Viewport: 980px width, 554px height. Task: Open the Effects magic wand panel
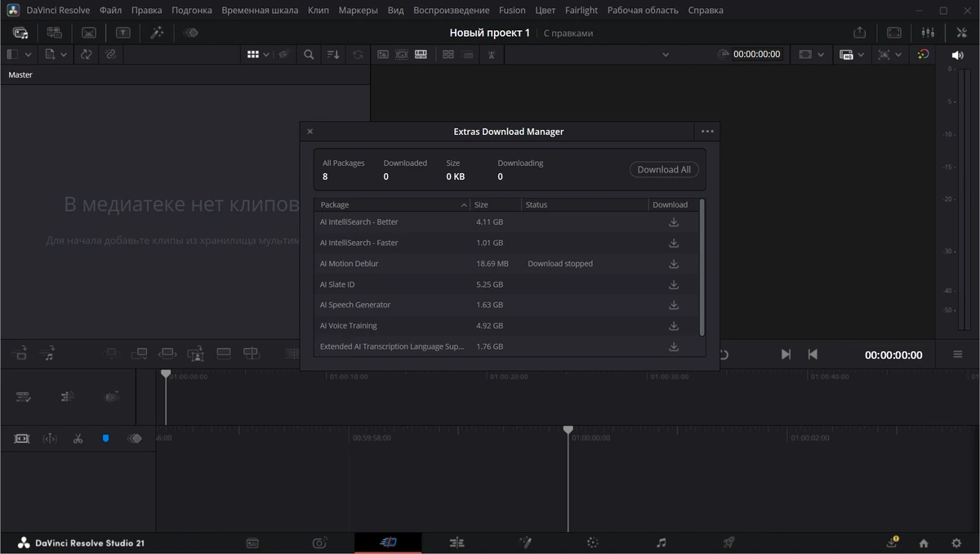(157, 33)
